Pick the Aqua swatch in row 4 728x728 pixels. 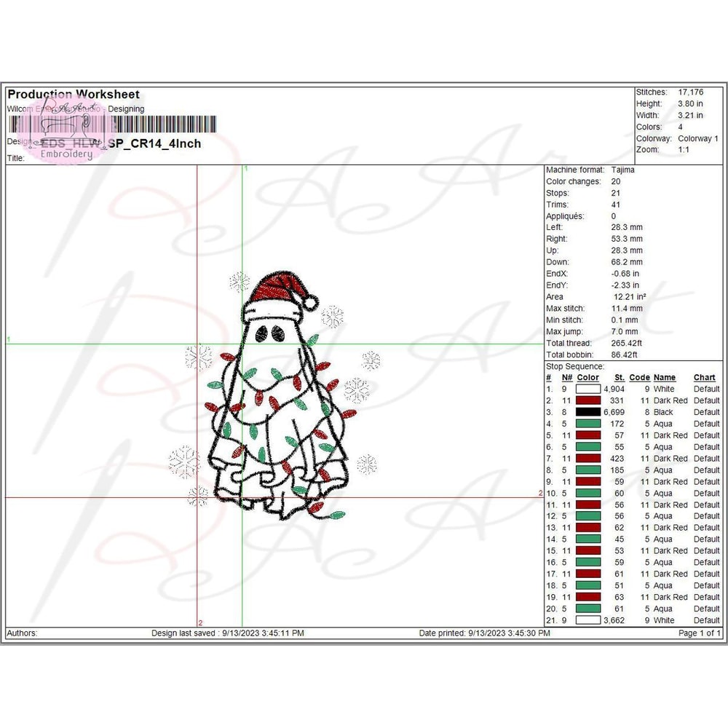pyautogui.click(x=587, y=424)
